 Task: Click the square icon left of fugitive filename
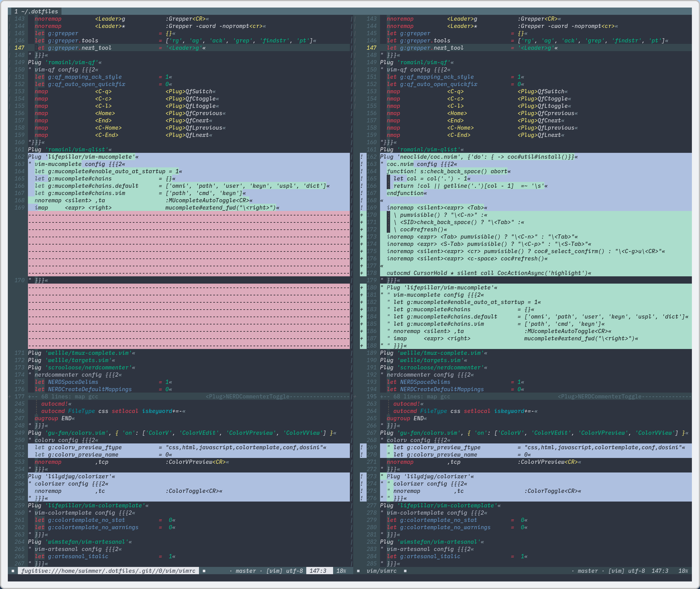coord(13,571)
